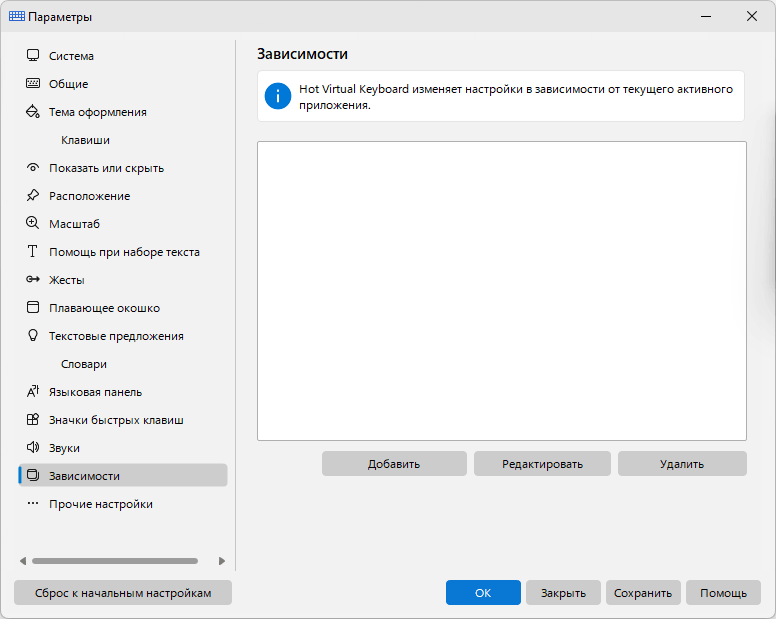Open Значки быстрых клавиш page
This screenshot has width=776, height=619.
pos(123,420)
